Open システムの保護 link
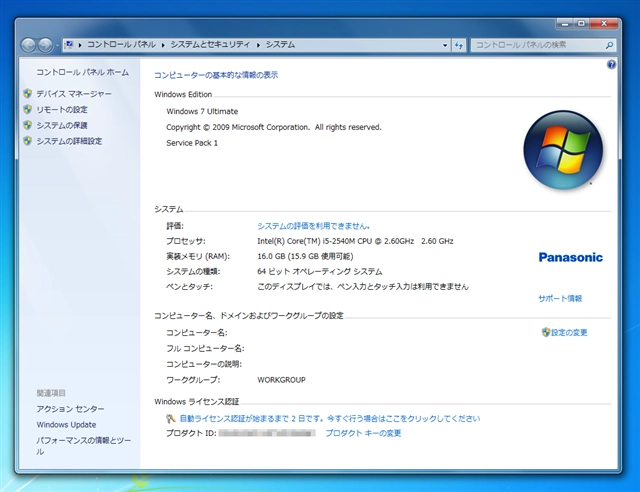 click(x=62, y=125)
